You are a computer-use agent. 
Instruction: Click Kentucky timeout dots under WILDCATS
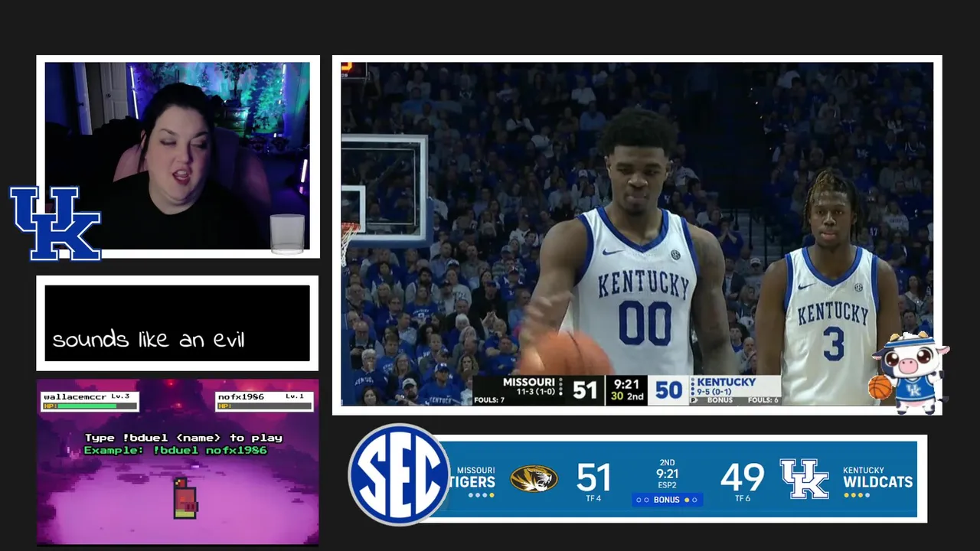(857, 495)
